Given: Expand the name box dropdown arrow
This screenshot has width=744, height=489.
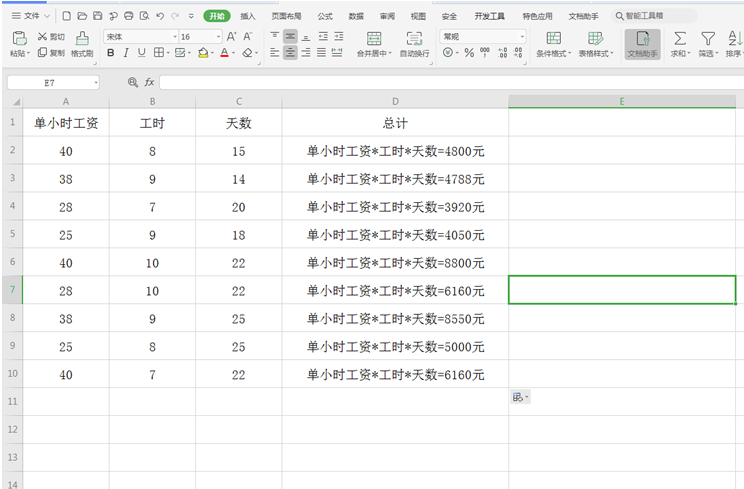Looking at the screenshot, I should tap(96, 83).
